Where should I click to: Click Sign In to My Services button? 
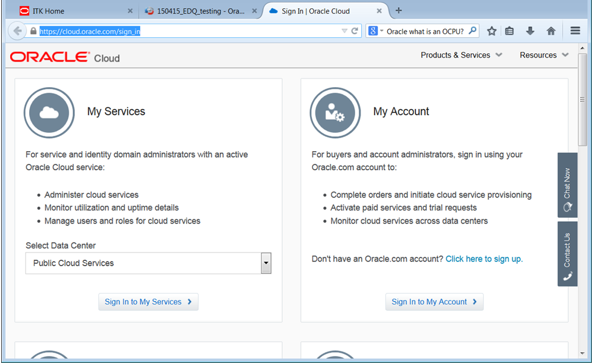pyautogui.click(x=148, y=302)
